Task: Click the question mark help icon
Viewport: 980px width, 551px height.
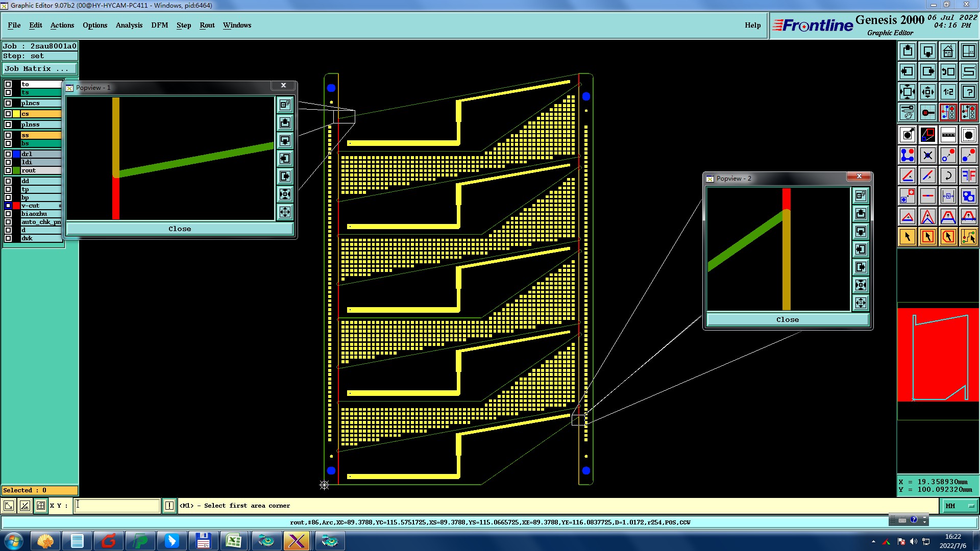Action: 968,92
